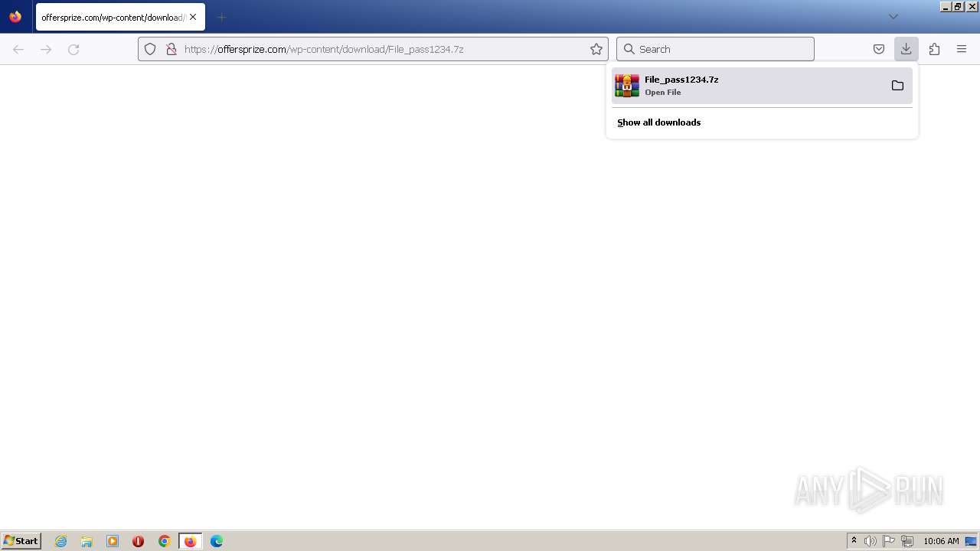Click the Show desktop tray button
The width and height of the screenshot is (980, 551).
point(972,541)
